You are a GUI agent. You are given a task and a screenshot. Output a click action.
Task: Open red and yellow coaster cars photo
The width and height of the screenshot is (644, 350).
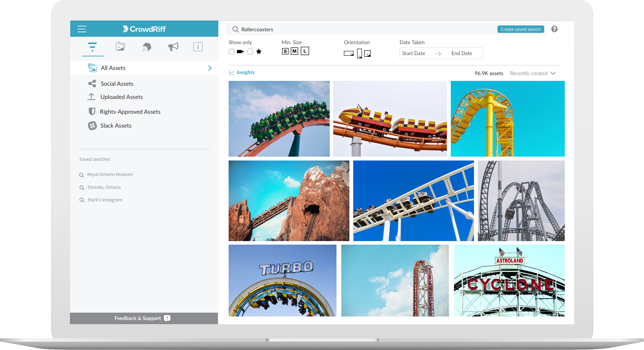click(390, 119)
